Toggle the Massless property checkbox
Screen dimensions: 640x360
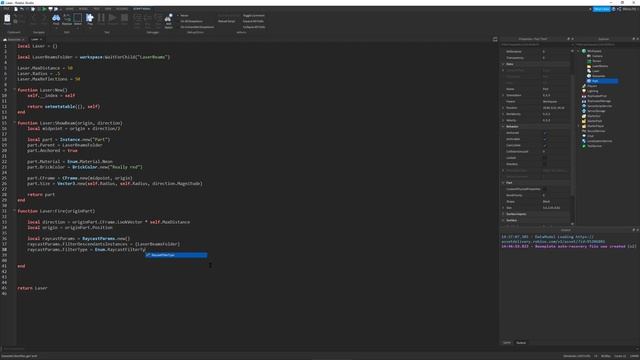[544, 164]
